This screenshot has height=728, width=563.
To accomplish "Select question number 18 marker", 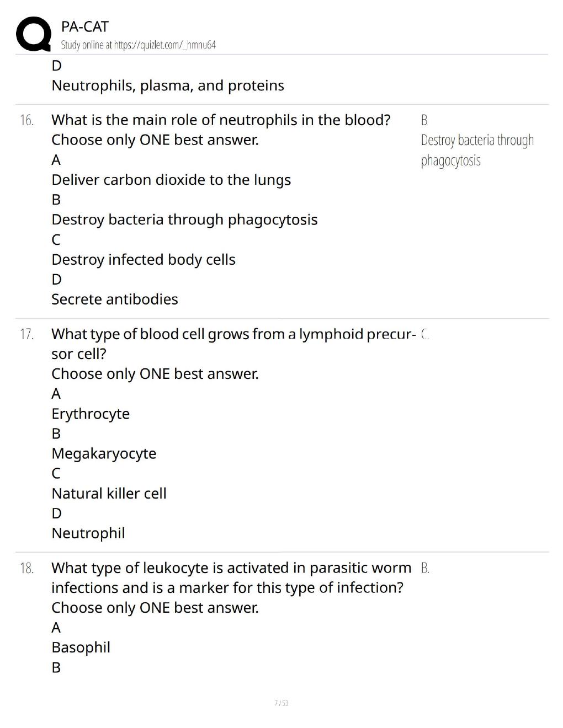I will tap(26, 568).
